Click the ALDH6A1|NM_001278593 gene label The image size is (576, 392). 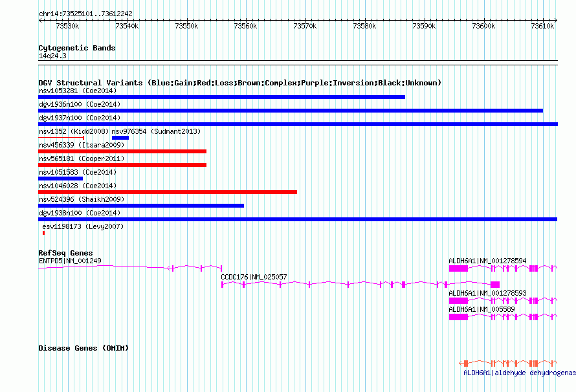[487, 293]
